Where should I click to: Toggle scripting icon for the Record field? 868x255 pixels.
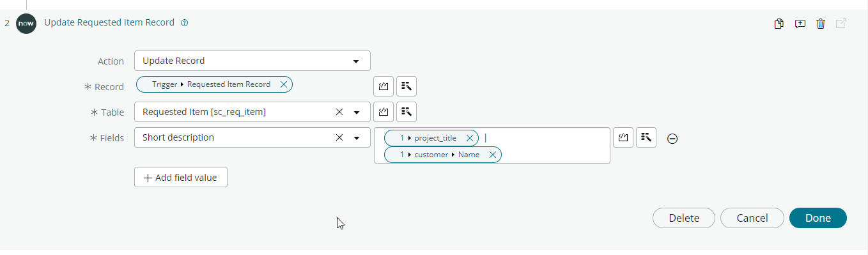(384, 86)
